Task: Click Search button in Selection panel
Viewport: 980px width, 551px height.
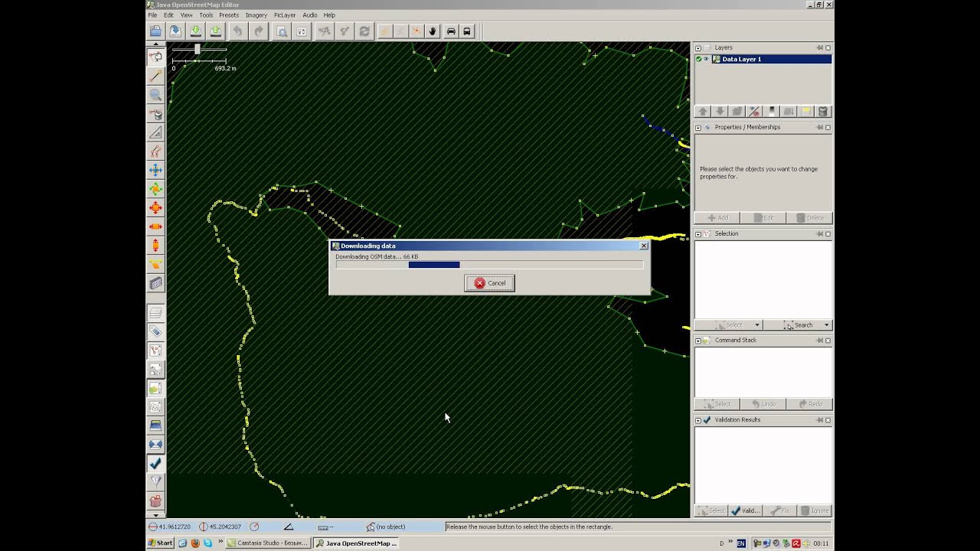Action: coord(798,325)
